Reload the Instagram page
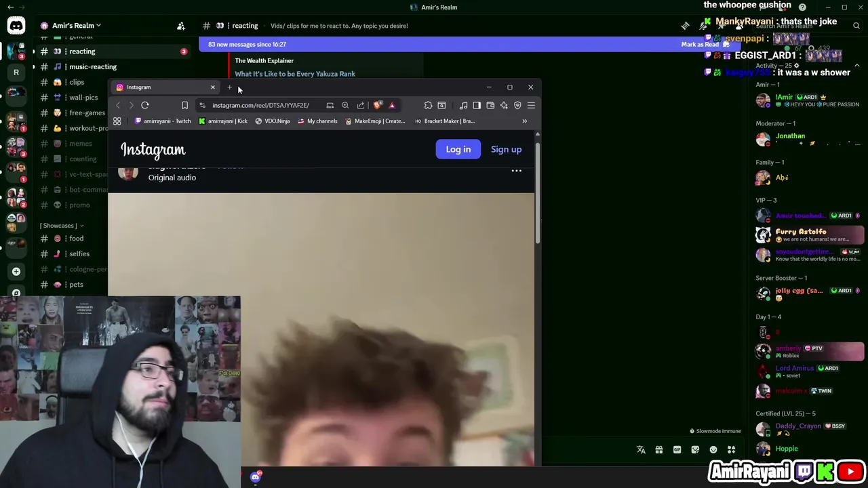This screenshot has height=488, width=868. (x=144, y=105)
